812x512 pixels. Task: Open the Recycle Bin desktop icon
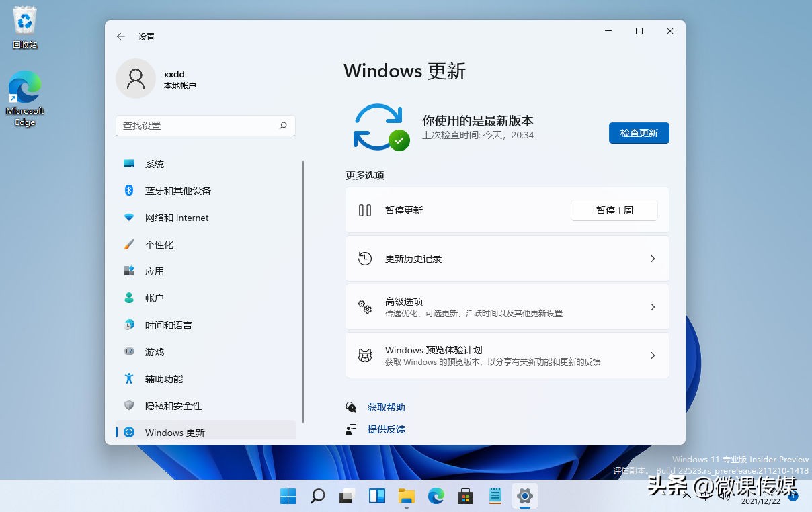click(x=25, y=28)
